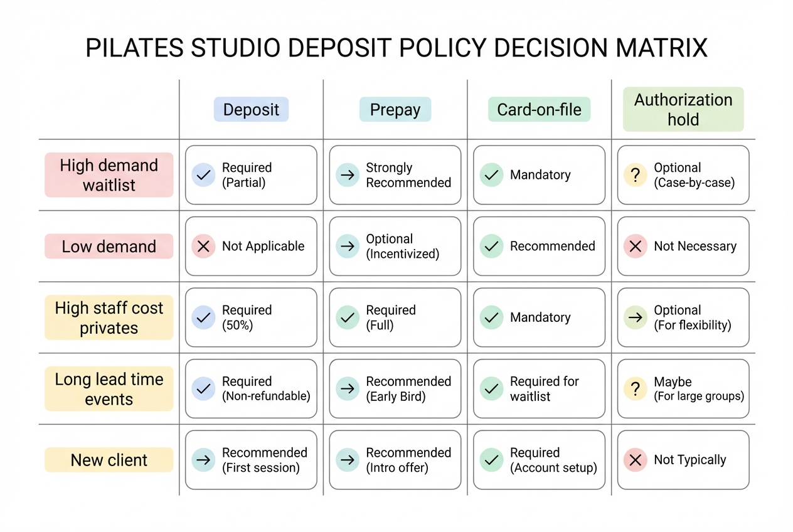Click the question mark icon for Optional case-by-case hold
Image resolution: width=793 pixels, height=532 pixels.
tap(635, 175)
